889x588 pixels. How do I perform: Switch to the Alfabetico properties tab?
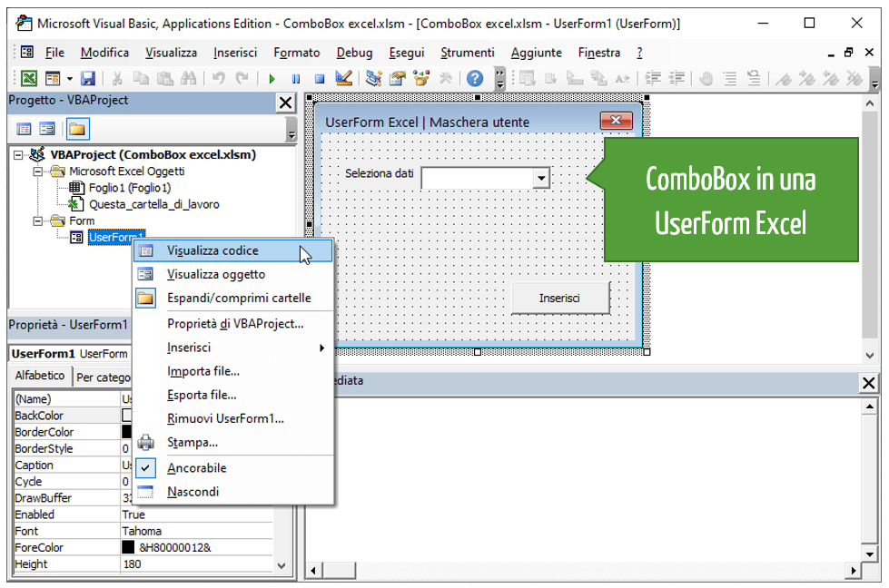(x=40, y=376)
